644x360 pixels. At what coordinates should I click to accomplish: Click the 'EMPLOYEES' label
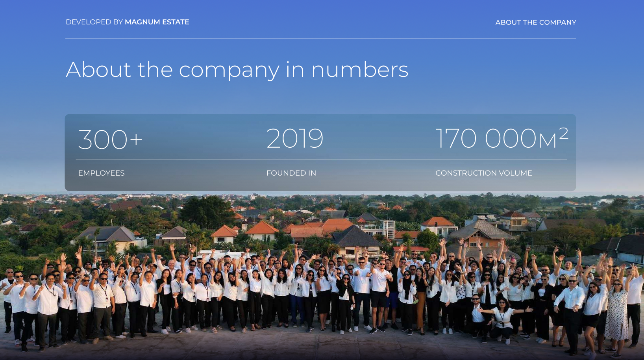101,173
